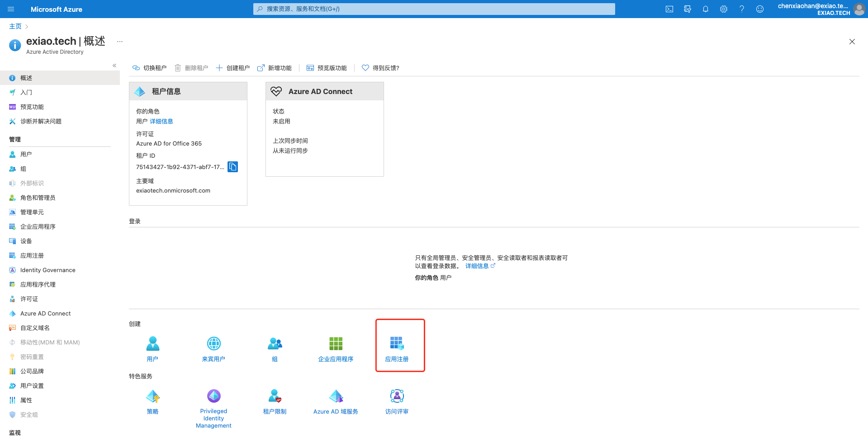Open the 租户限制 featured service icon
Screen dimensions: 868x438
click(275, 396)
